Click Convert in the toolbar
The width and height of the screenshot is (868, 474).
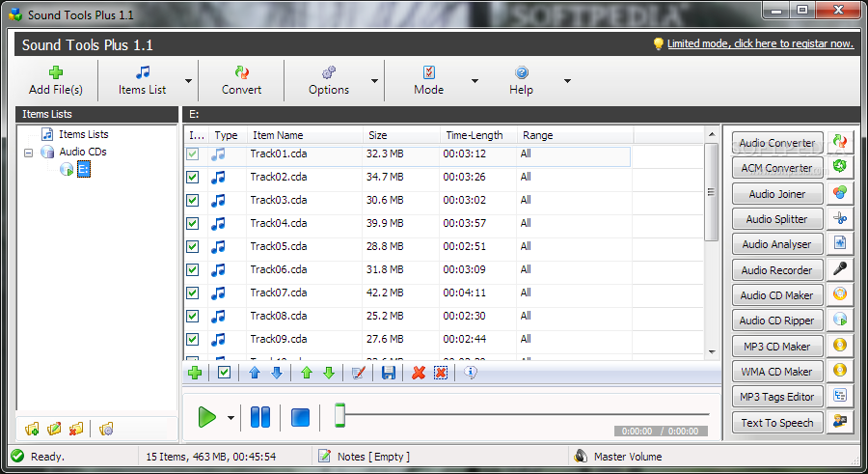pos(241,81)
